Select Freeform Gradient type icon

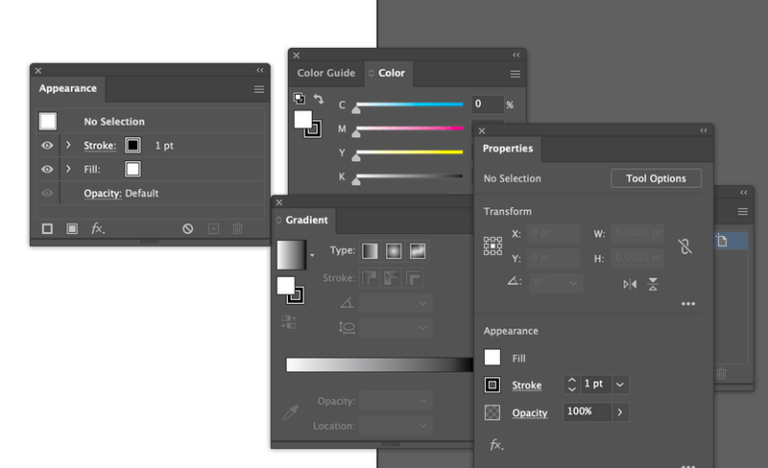click(417, 251)
